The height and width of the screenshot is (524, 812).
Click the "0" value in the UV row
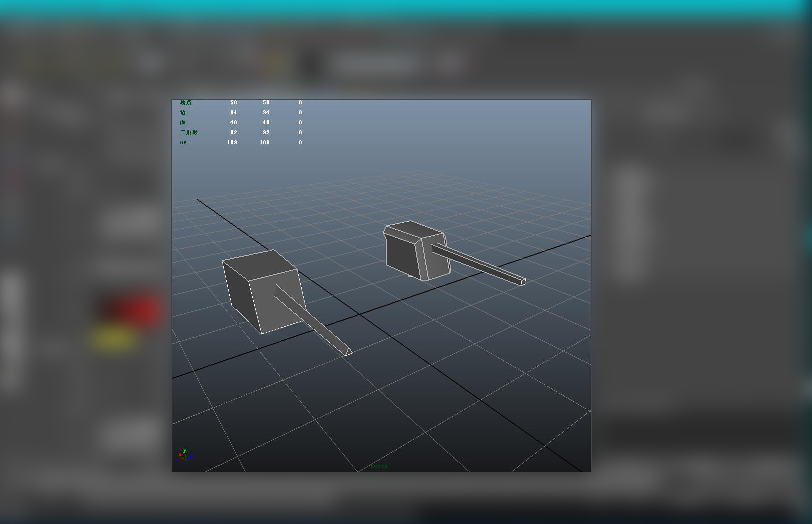coord(301,142)
